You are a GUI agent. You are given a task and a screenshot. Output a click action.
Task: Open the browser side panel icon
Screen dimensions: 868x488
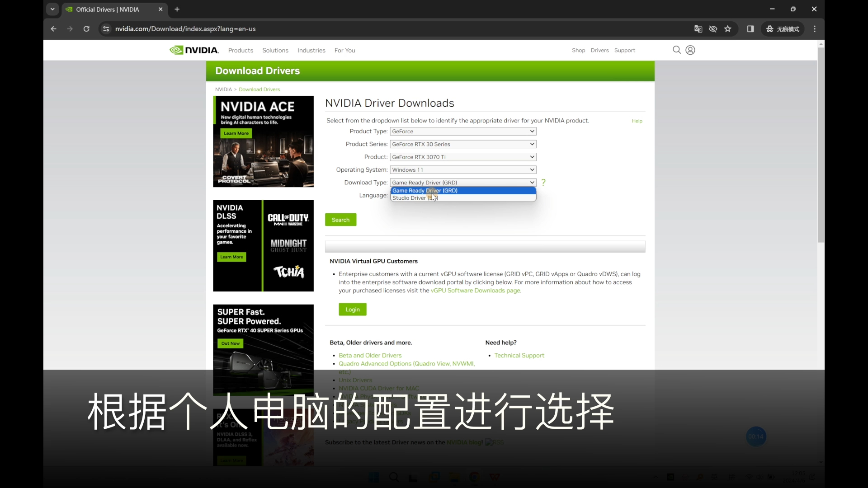point(750,29)
